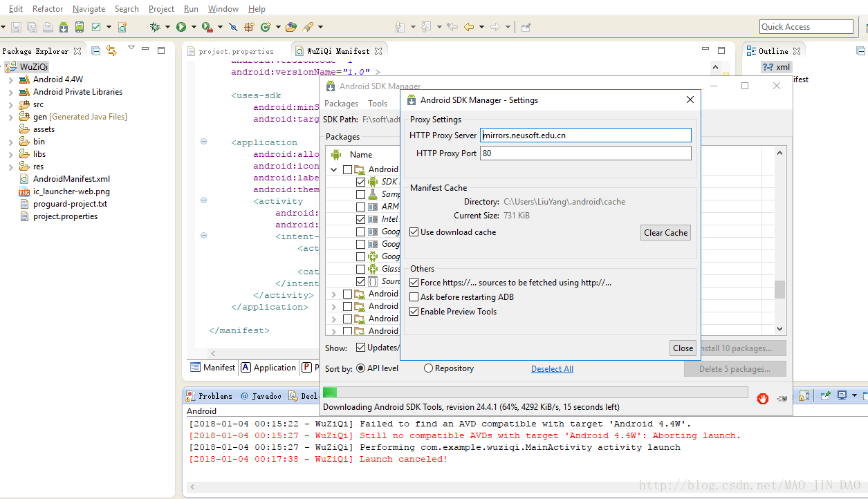Expand the src folder
868x499 pixels.
[10, 104]
